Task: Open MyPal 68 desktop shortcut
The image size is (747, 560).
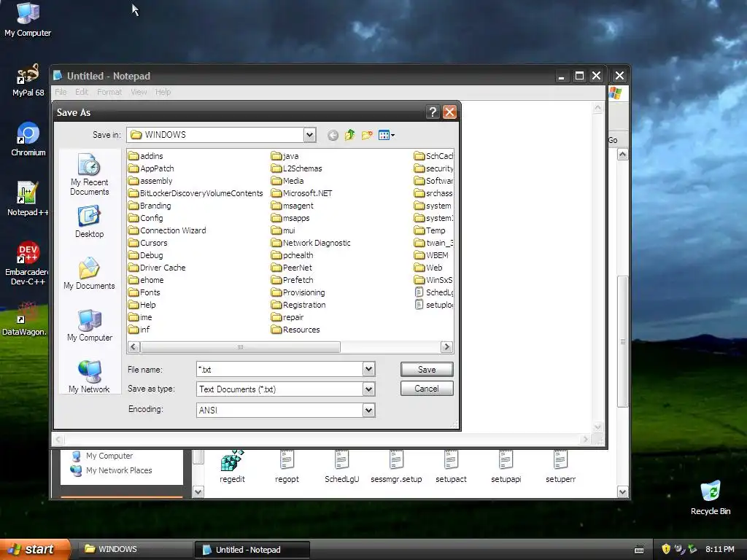Action: point(28,80)
